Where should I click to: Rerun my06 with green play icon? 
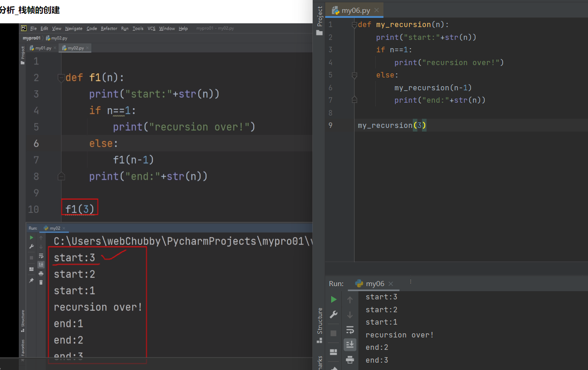coord(334,299)
